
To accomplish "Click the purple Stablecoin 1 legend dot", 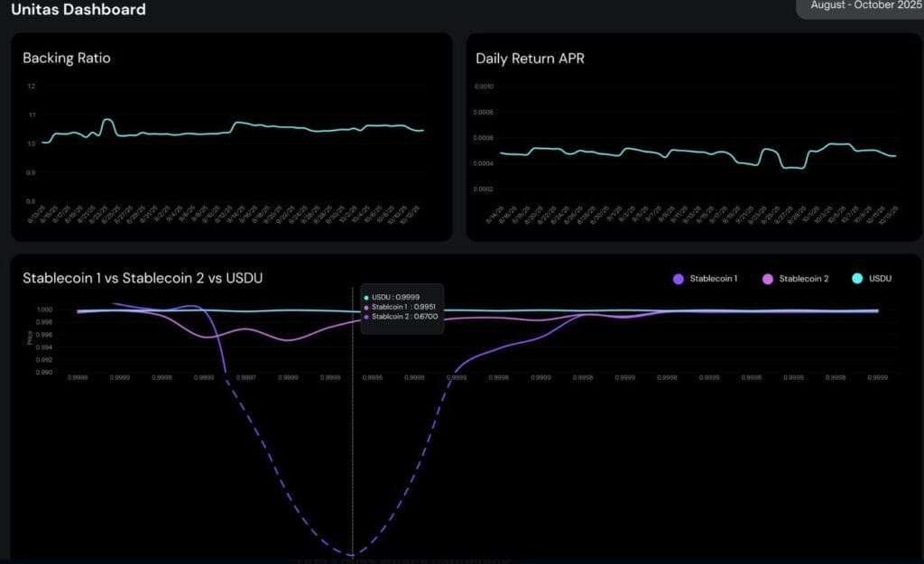I will pos(679,279).
